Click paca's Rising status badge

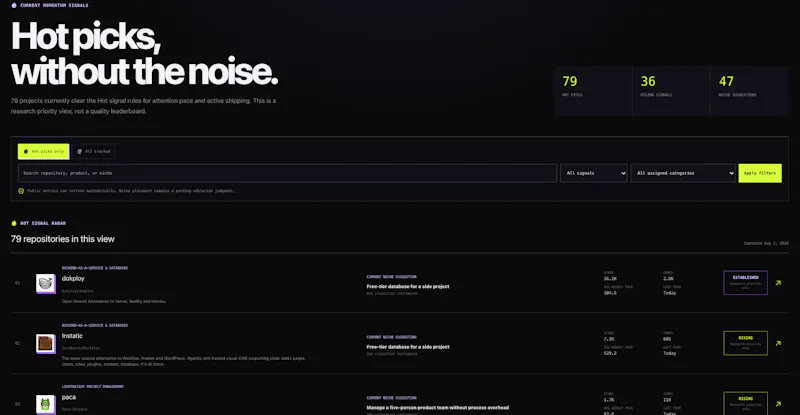[745, 403]
